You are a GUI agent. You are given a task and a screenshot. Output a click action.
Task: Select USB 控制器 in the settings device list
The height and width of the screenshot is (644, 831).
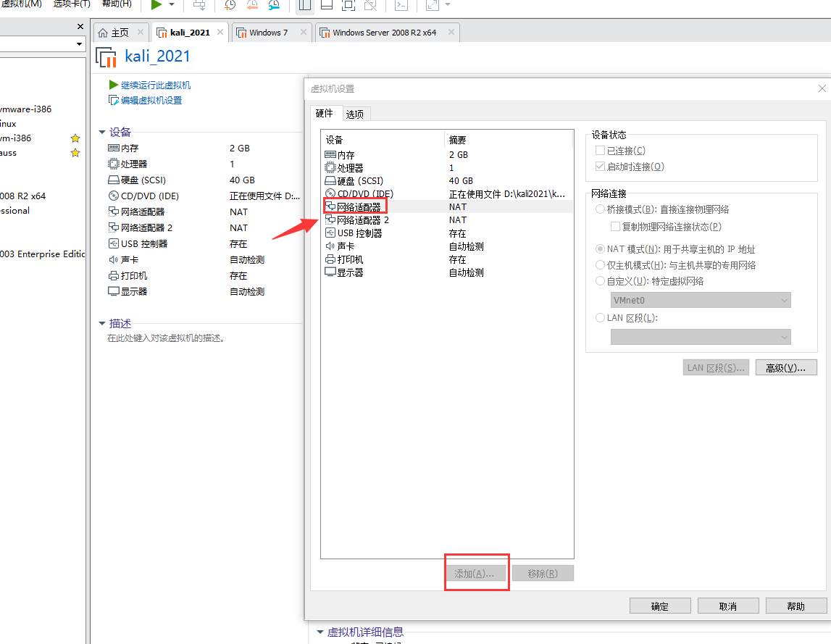(447, 233)
